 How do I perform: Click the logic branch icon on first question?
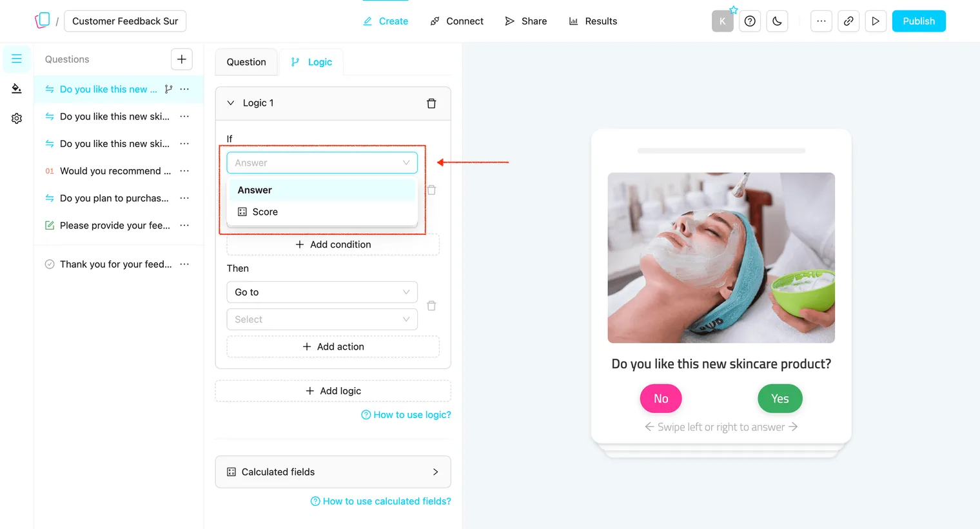click(168, 89)
